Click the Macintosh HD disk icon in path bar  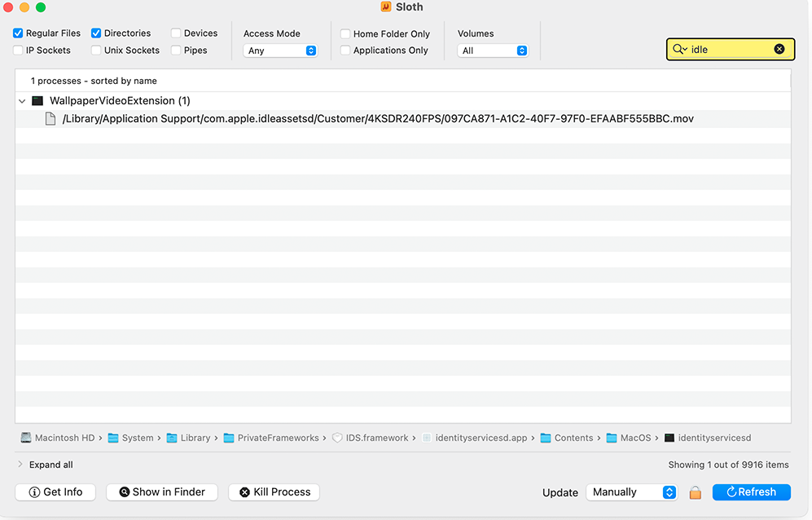(26, 438)
